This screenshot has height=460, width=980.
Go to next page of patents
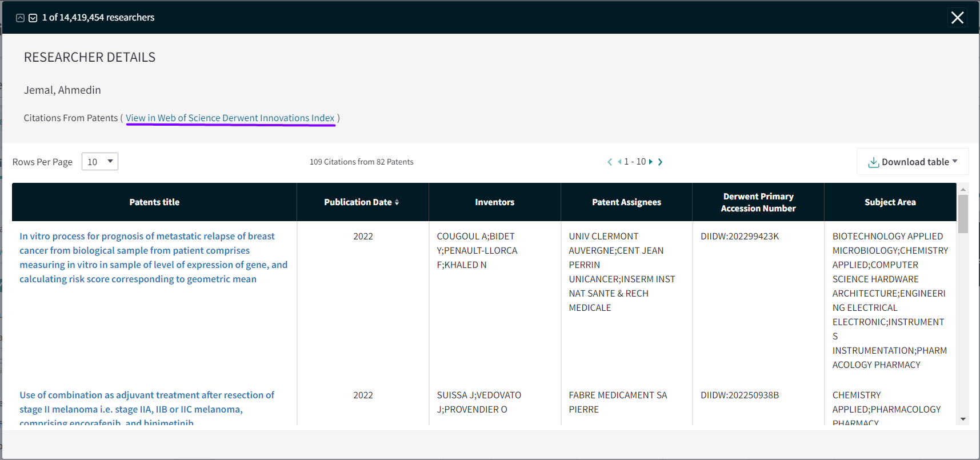[x=651, y=162]
